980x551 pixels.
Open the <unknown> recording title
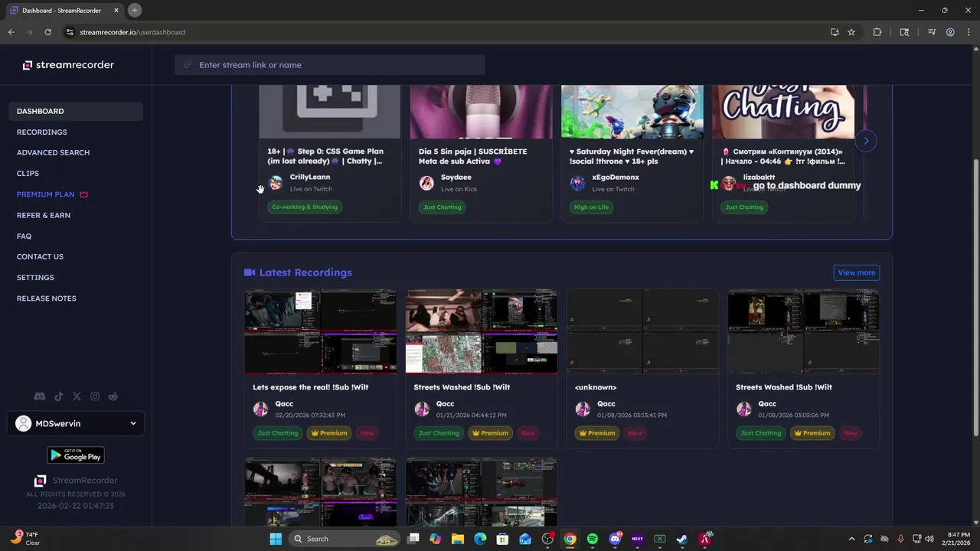pos(596,387)
